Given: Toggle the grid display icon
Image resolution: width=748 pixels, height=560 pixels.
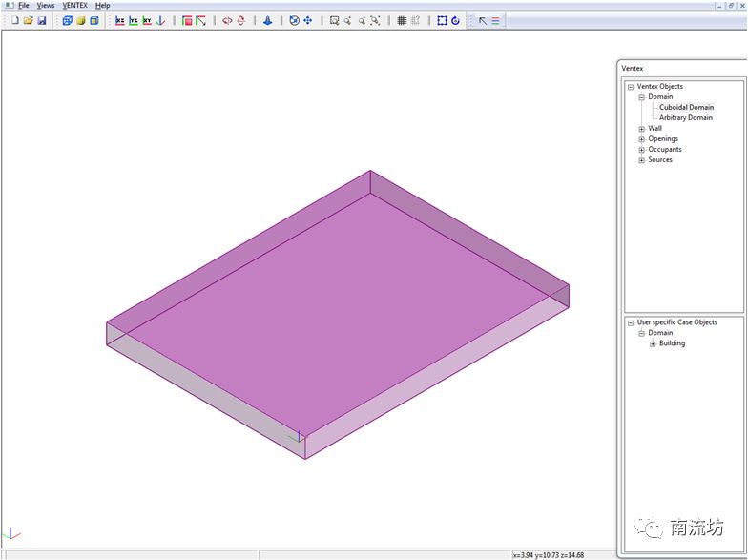Looking at the screenshot, I should pyautogui.click(x=402, y=20).
